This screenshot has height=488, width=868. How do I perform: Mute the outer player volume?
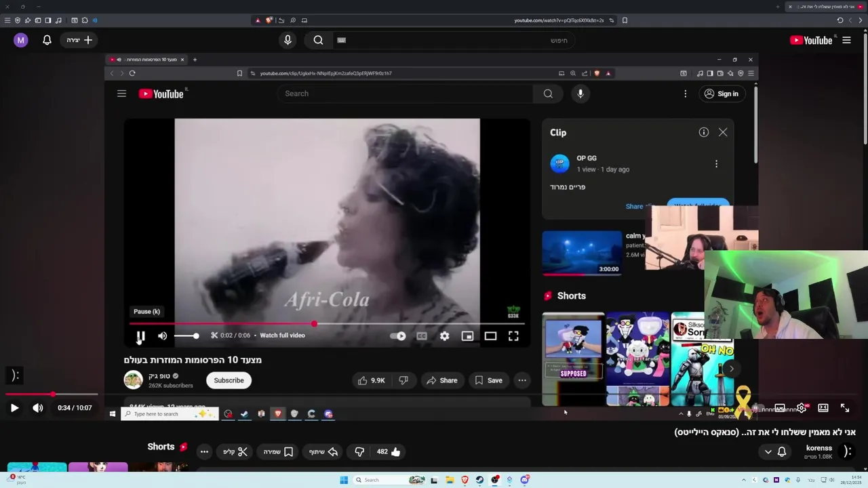coord(38,408)
